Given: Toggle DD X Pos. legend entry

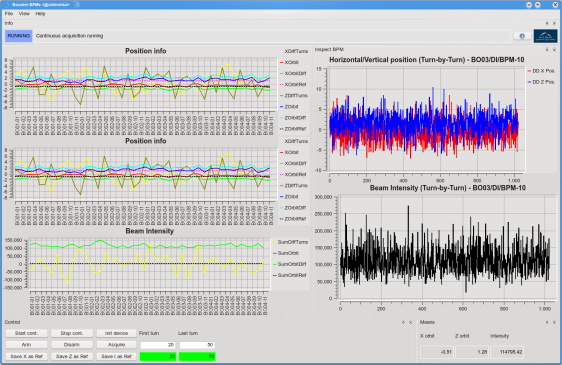Looking at the screenshot, I should [x=541, y=71].
